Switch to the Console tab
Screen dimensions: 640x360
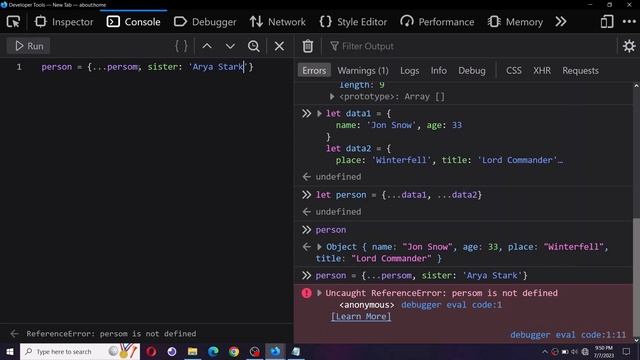(x=133, y=22)
